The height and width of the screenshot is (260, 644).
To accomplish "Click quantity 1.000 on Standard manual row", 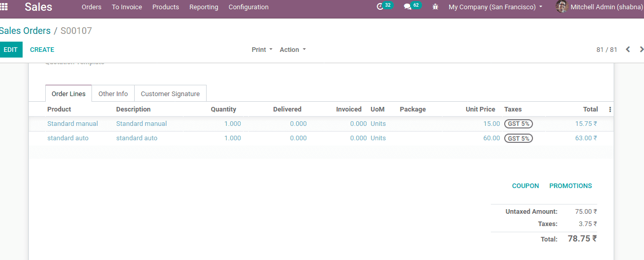I will 232,124.
